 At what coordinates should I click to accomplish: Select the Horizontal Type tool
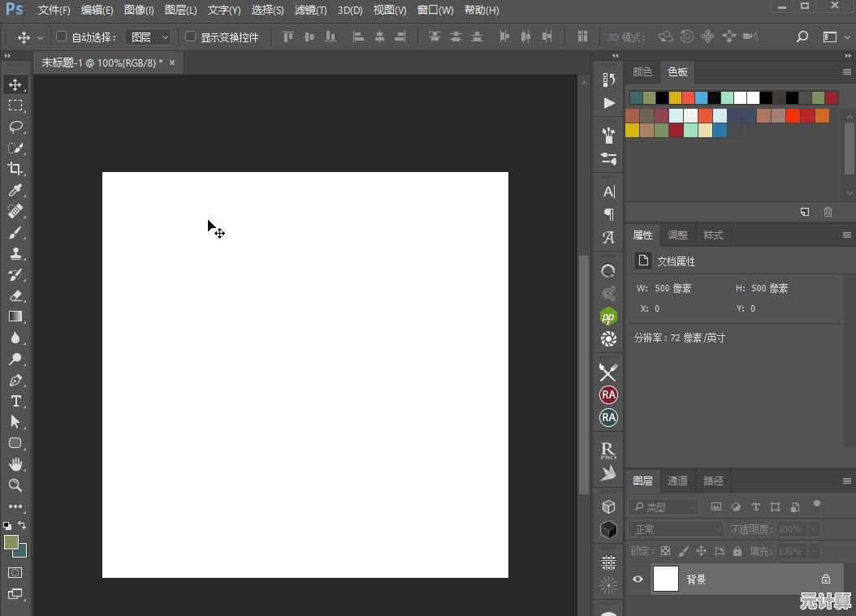click(15, 401)
